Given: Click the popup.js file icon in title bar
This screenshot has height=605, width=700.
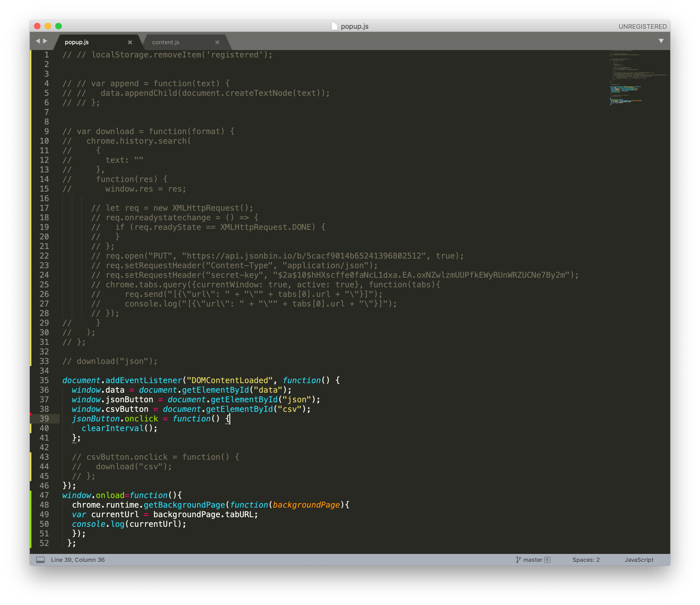Looking at the screenshot, I should [x=335, y=26].
